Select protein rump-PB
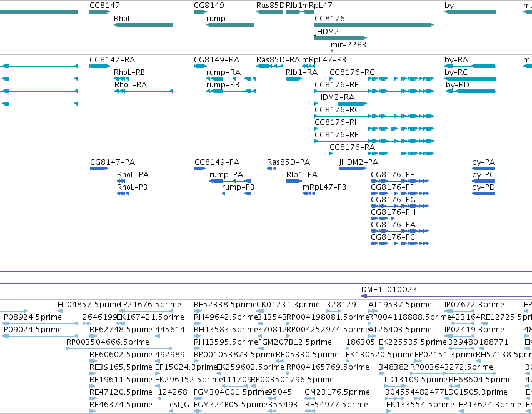 point(238,187)
